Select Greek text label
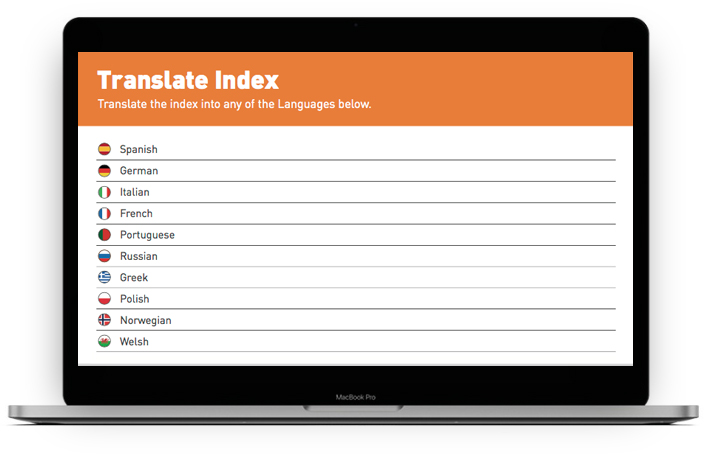The height and width of the screenshot is (460, 713). click(x=134, y=277)
